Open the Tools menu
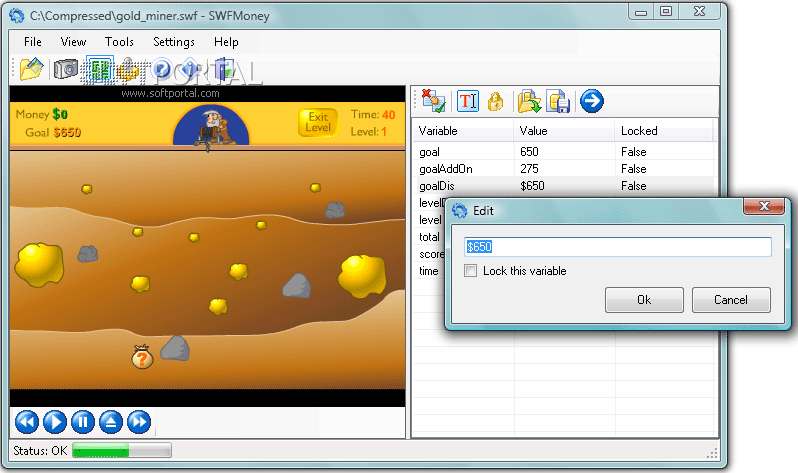Screen dimensions: 798x473 119,42
